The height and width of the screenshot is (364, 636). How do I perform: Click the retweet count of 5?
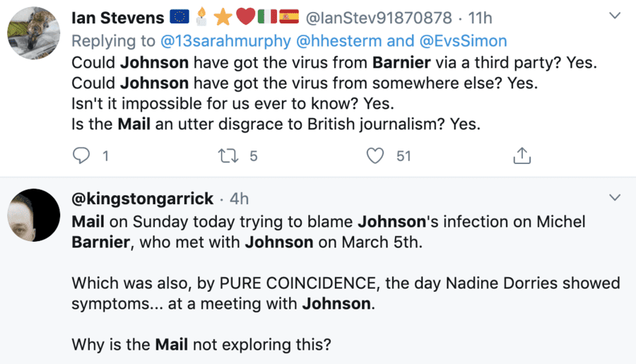[x=254, y=156]
